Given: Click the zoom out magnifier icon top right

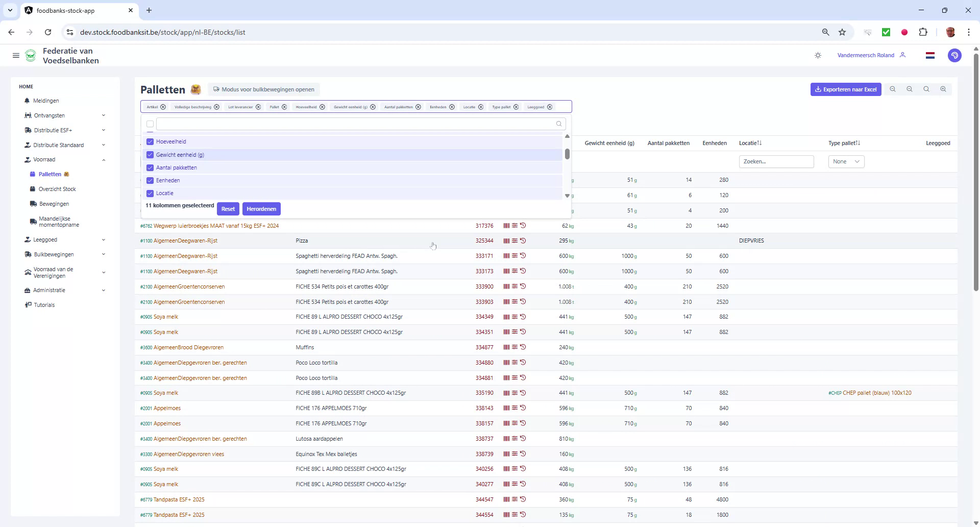Looking at the screenshot, I should (x=910, y=89).
